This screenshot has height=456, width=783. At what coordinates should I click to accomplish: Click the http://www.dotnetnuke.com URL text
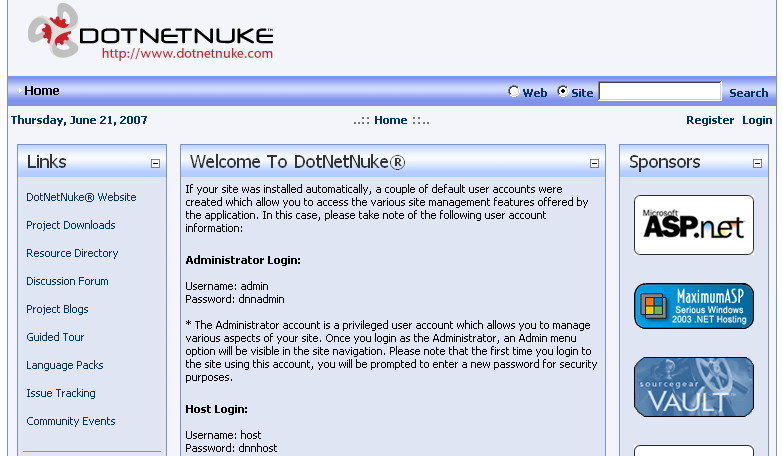click(187, 53)
